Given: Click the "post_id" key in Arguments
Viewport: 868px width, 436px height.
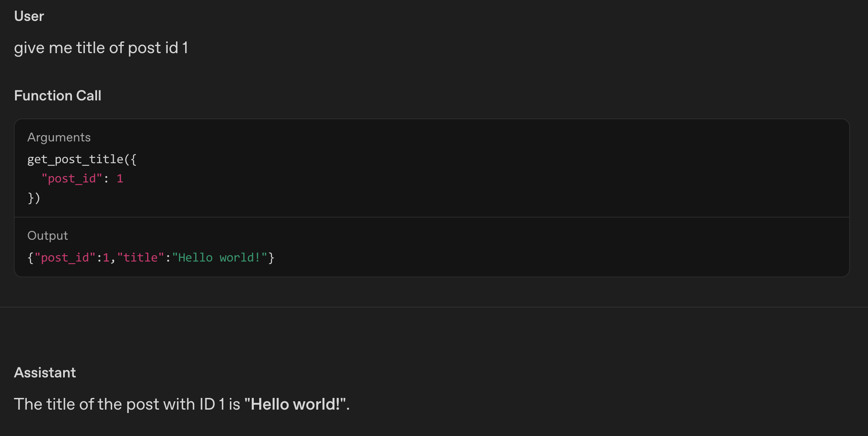Looking at the screenshot, I should (71, 179).
